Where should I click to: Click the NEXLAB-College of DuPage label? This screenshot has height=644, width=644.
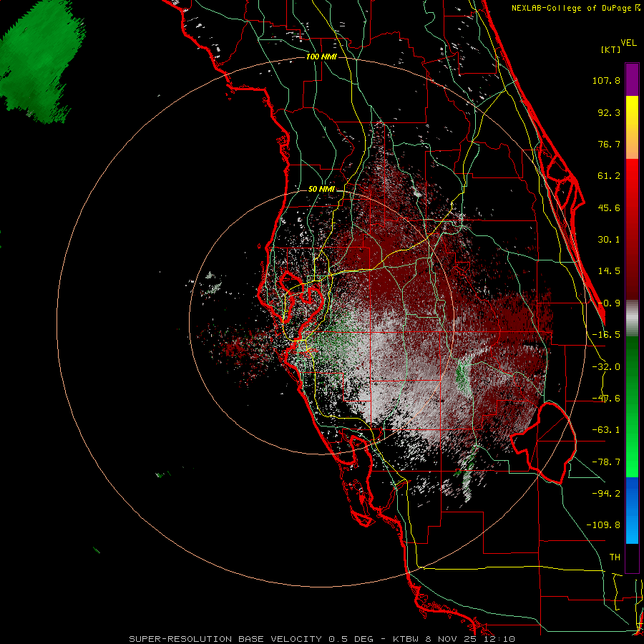[x=575, y=8]
